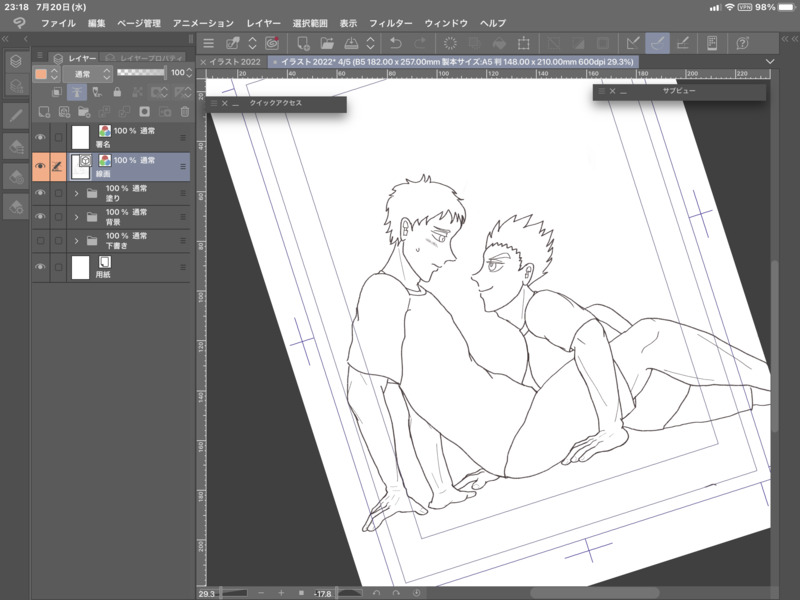Viewport: 800px width, 600px height.
Task: Switch to the レイヤー palette tab
Action: click(x=75, y=58)
